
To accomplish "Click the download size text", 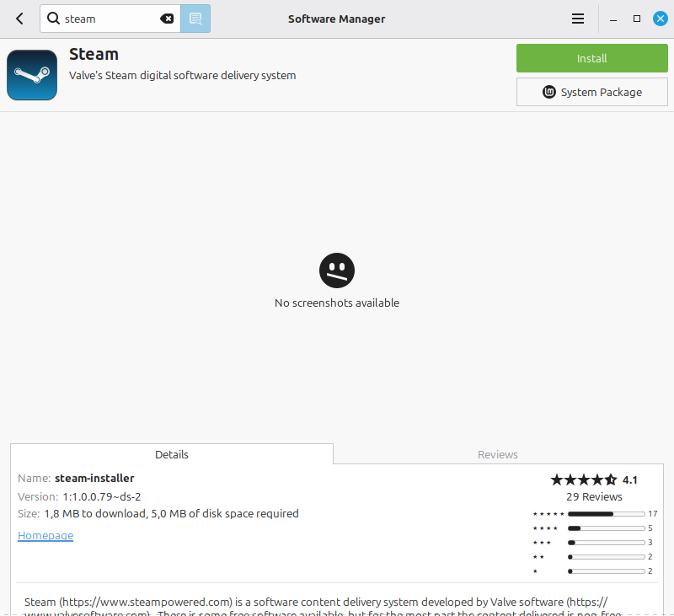I will click(x=171, y=513).
